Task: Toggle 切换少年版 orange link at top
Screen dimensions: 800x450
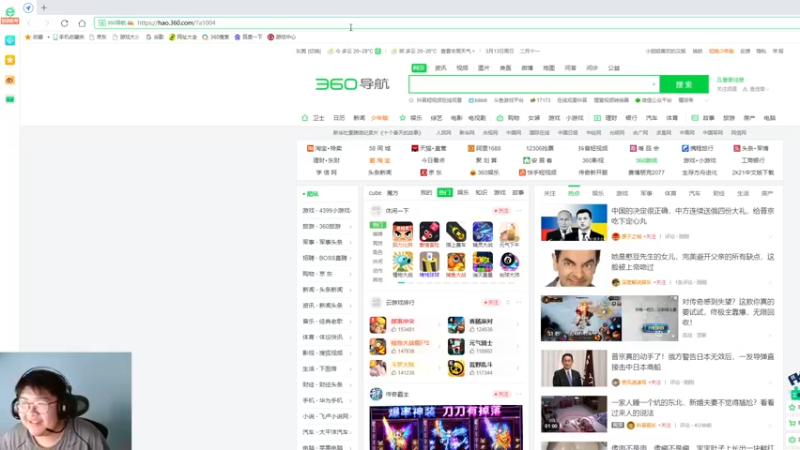Action: point(721,51)
